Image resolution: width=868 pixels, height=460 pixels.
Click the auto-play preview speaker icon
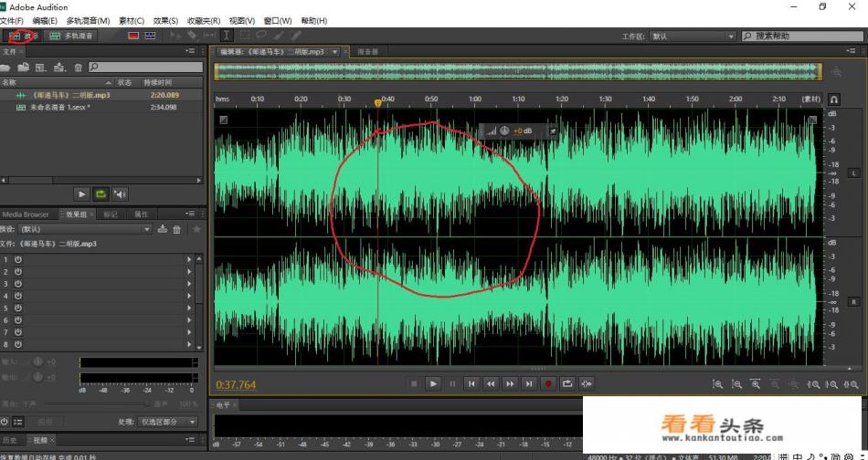click(x=121, y=194)
